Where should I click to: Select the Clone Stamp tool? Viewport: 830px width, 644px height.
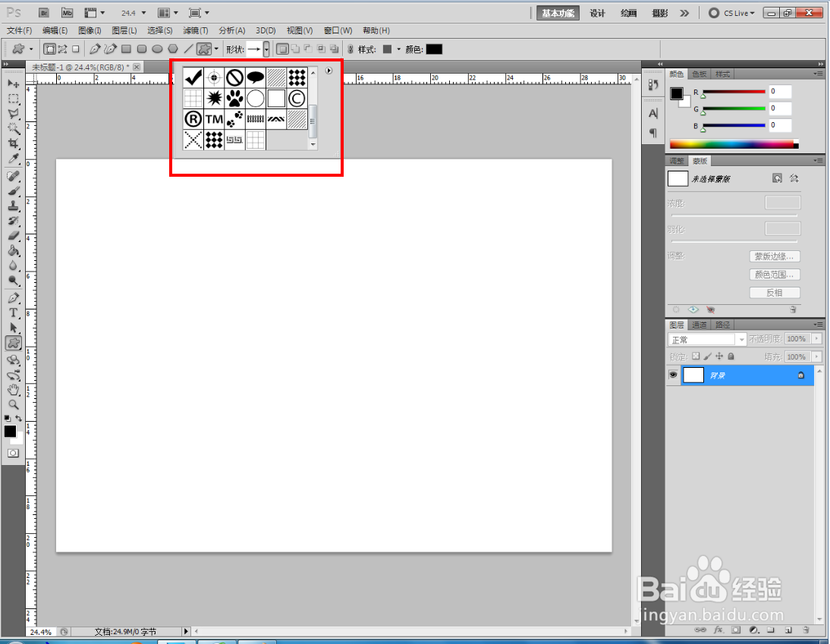click(13, 206)
